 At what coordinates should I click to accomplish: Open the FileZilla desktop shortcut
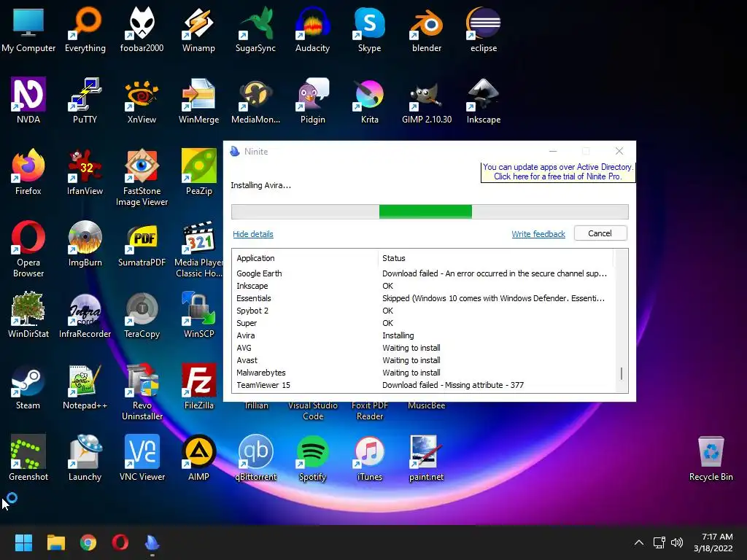[x=198, y=386]
